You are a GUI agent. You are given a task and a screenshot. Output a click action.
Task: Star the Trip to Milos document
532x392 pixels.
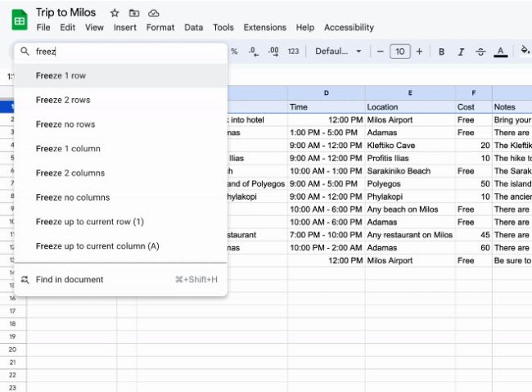coord(115,13)
